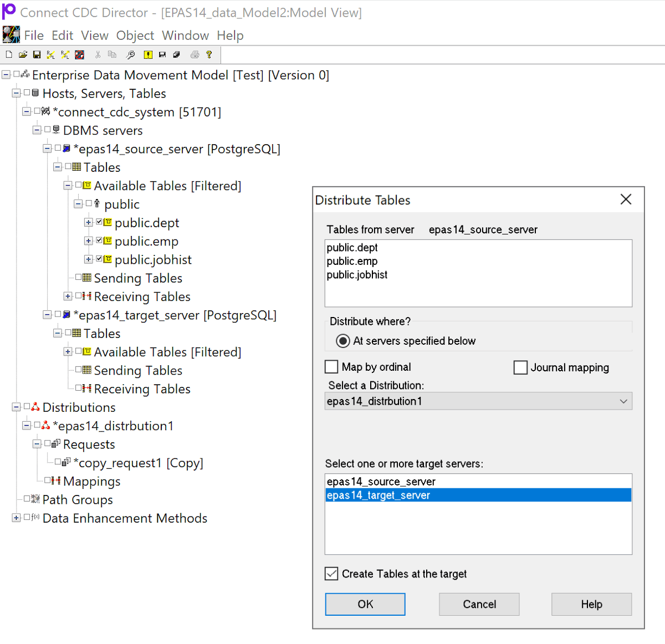Select the wrench properties icon in the toolbar
Image resolution: width=665 pixels, height=644 pixels.
[131, 54]
